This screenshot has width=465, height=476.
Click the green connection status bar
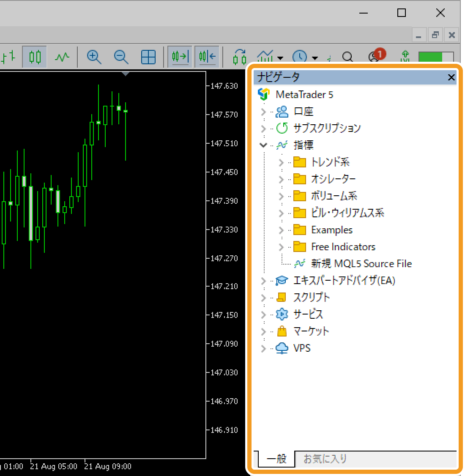(x=435, y=57)
